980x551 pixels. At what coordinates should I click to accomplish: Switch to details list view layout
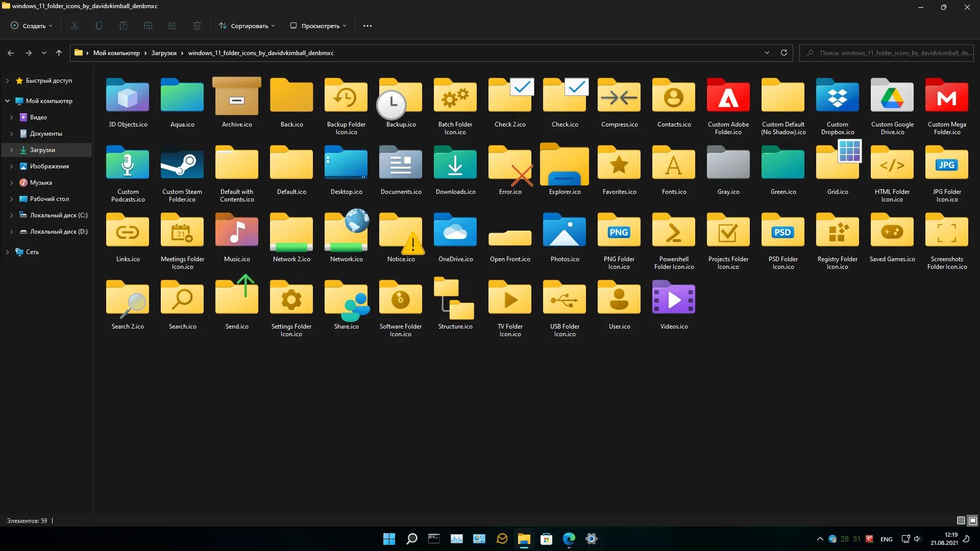[x=961, y=520]
